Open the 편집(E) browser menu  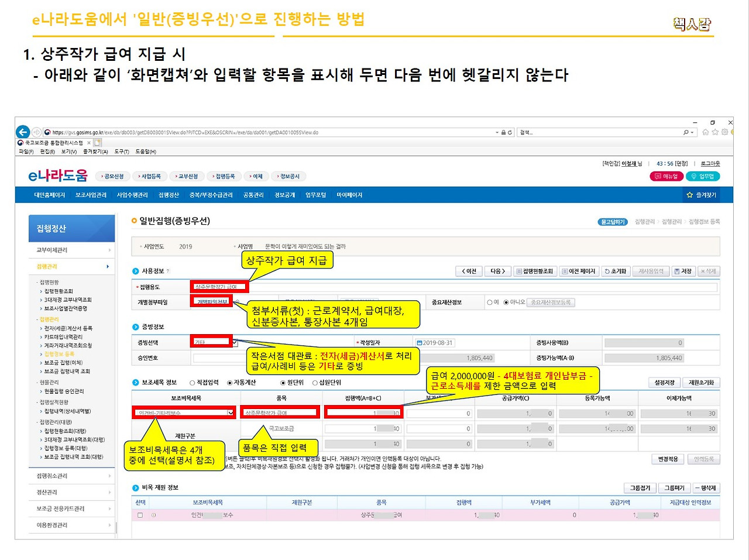47,152
